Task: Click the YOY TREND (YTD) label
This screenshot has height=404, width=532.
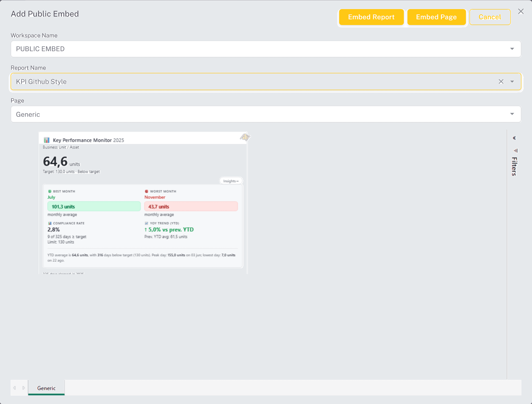Action: tap(164, 223)
